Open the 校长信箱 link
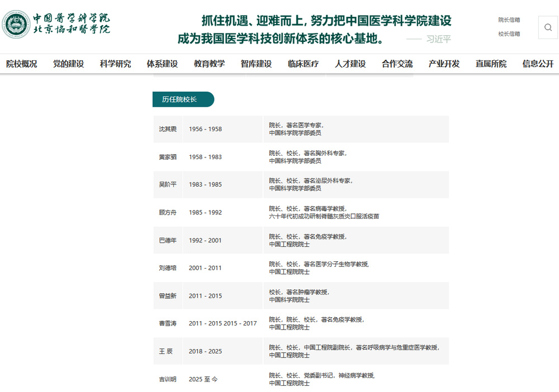The image size is (559, 392). coord(509,34)
